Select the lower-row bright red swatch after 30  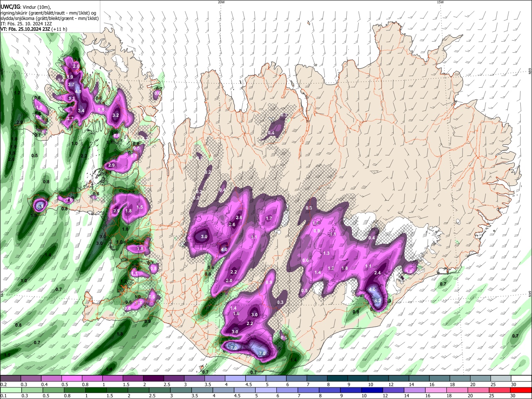click(x=521, y=390)
